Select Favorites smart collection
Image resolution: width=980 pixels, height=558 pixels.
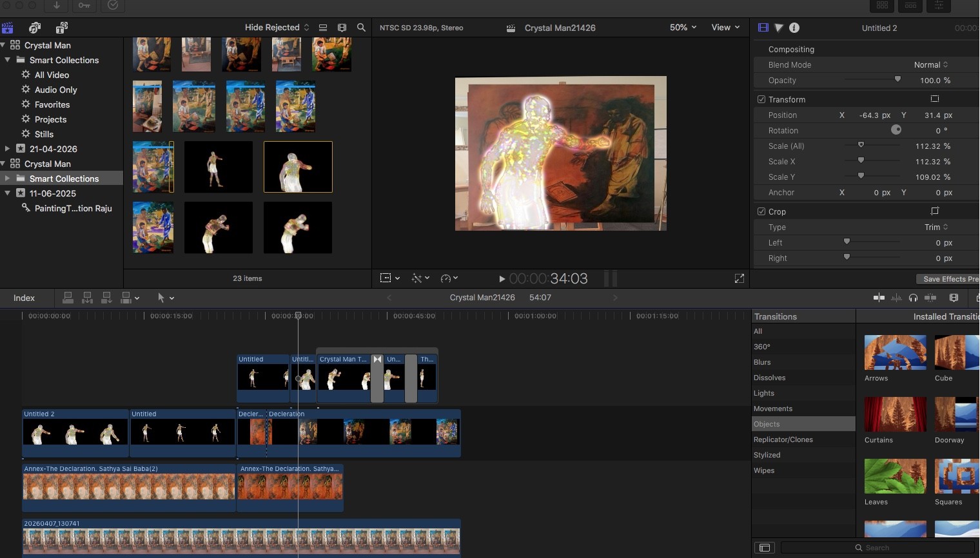52,104
